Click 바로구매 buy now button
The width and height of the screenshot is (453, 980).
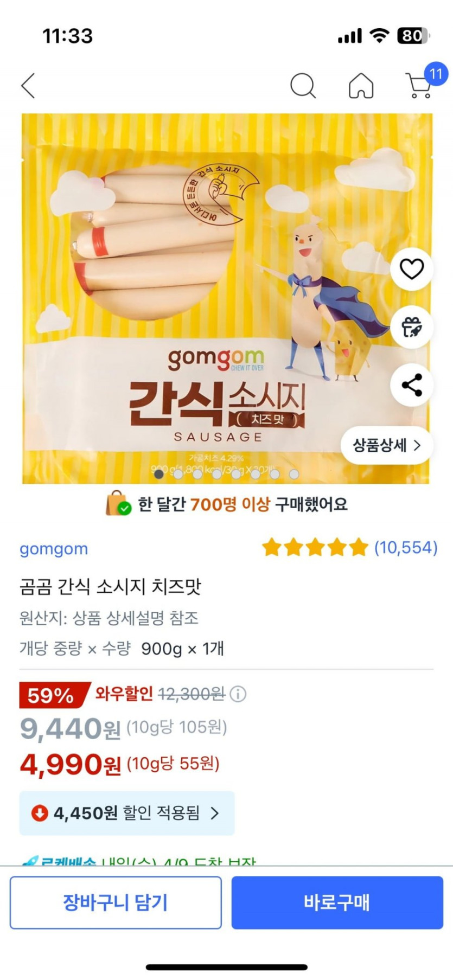[337, 902]
